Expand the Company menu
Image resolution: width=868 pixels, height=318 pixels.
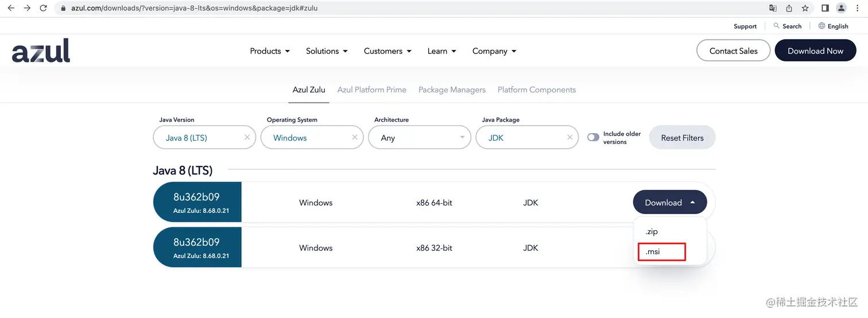[x=494, y=51]
